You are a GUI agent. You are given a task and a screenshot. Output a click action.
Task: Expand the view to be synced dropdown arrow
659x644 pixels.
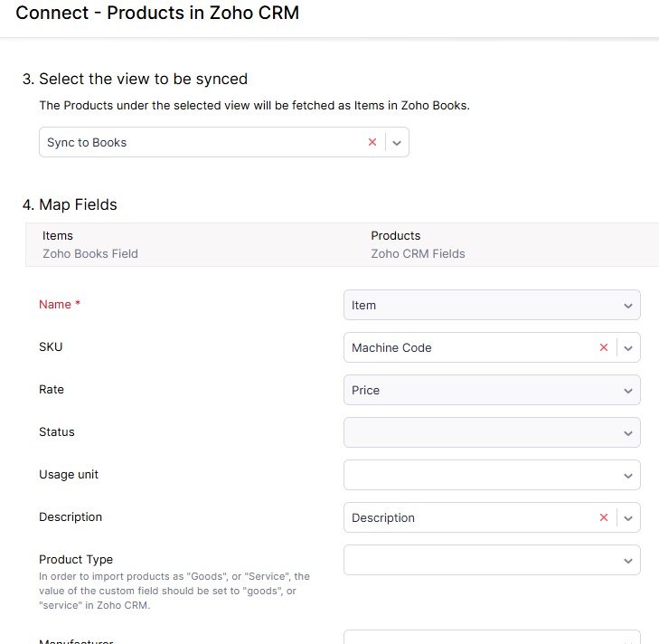point(398,143)
